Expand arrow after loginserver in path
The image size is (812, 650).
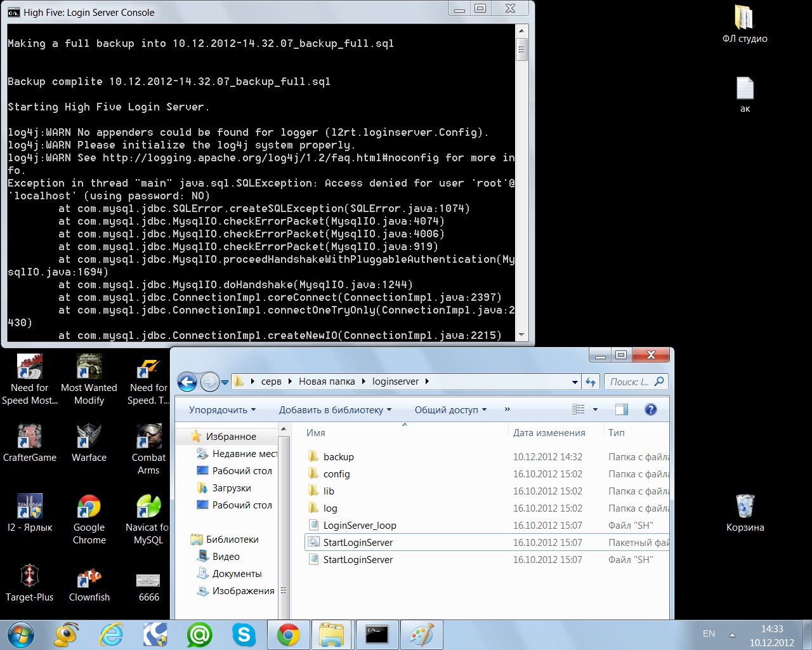[x=427, y=381]
